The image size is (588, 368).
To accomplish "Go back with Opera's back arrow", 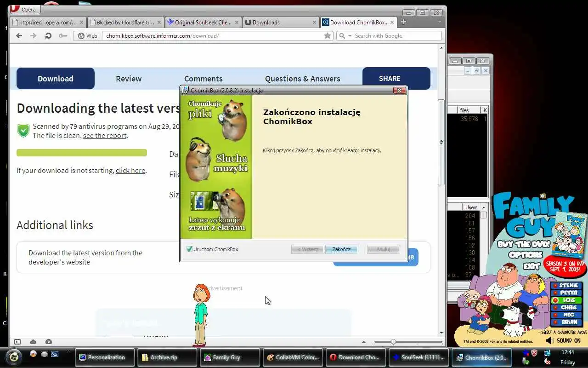I will pyautogui.click(x=19, y=35).
